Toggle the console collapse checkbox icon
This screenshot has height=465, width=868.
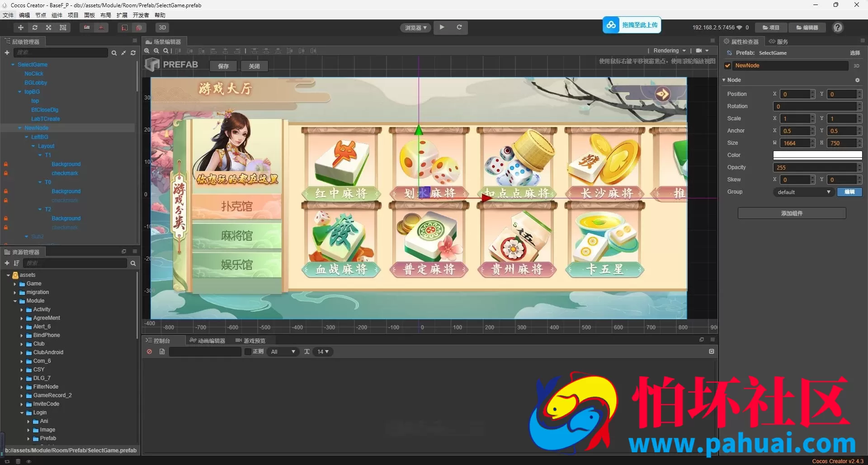tap(712, 351)
